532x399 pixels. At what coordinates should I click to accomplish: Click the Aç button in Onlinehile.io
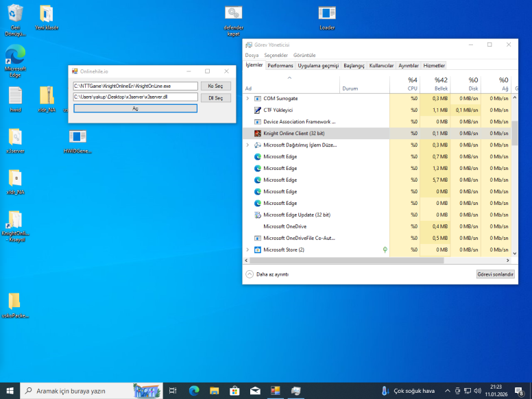[x=135, y=108]
